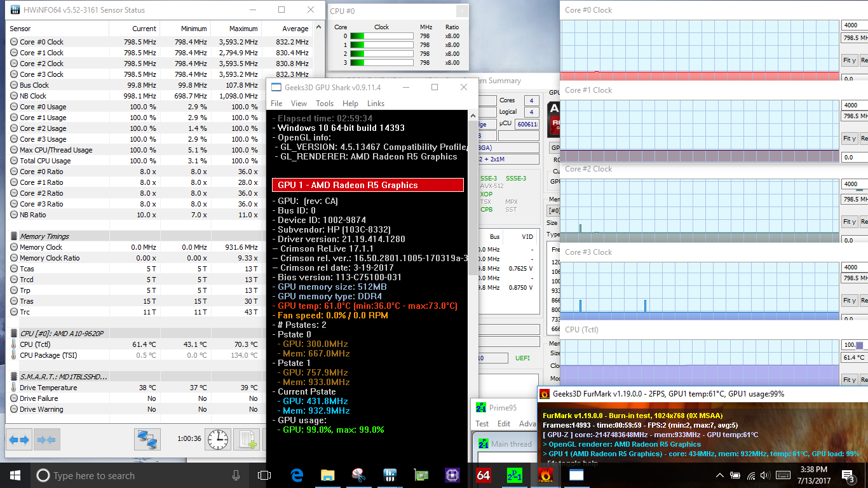Collapse the CPU [#0]: AMD A10-9620P sensor group
868x488 pixels.
15,334
